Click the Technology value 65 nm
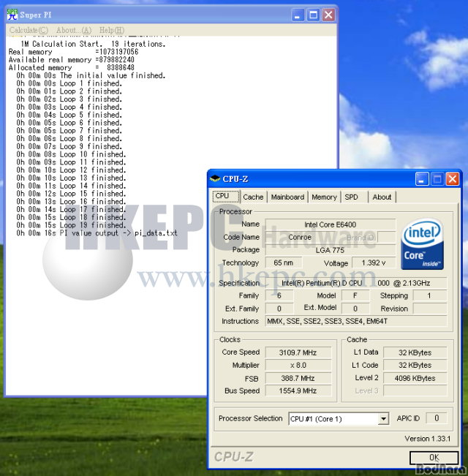 click(x=284, y=263)
